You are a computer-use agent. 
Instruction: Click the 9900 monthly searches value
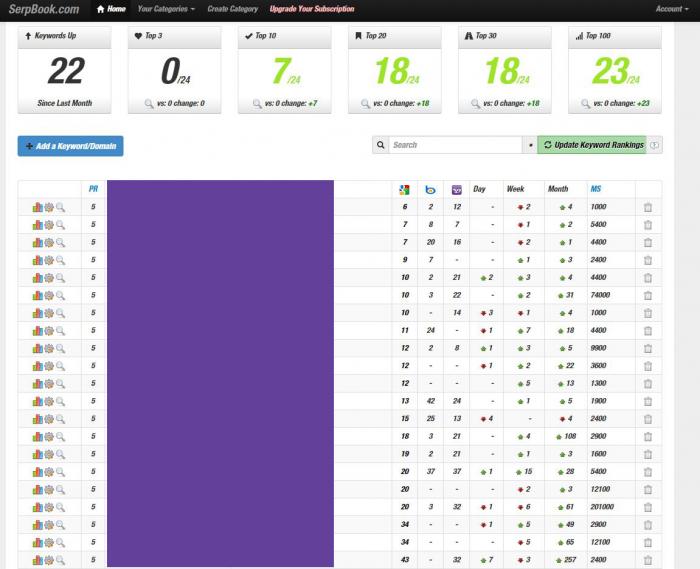click(598, 348)
